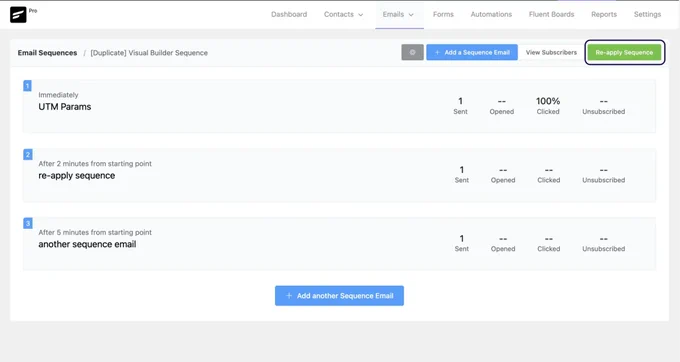The image size is (680, 362).
Task: Open the sequence settings gear button
Action: (x=412, y=52)
